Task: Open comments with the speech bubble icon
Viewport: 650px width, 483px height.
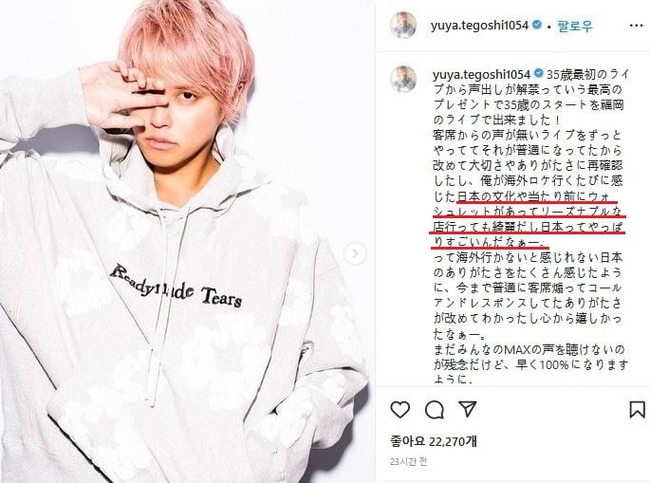Action: coord(434,410)
